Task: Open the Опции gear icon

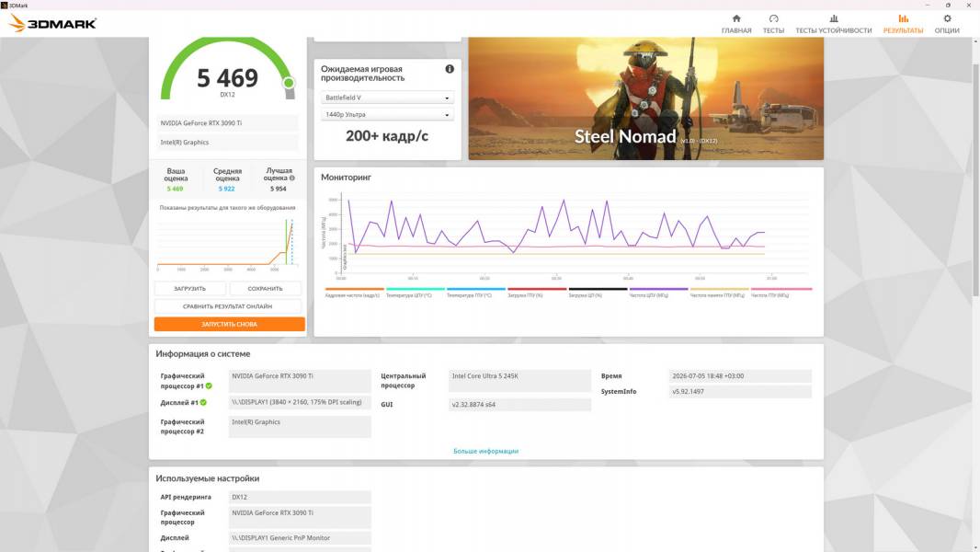Action: tap(947, 18)
